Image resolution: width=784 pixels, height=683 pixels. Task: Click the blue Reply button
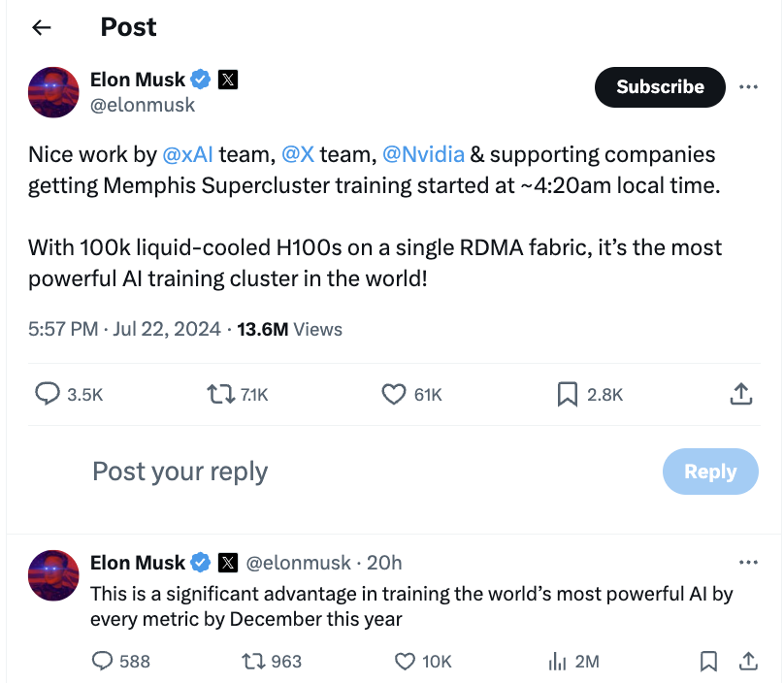pyautogui.click(x=710, y=472)
